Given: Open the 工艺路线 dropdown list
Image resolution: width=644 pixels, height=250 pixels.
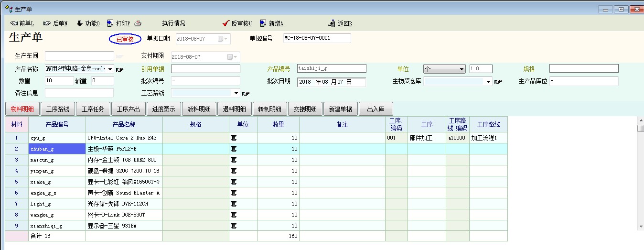Looking at the screenshot, I should (236, 93).
